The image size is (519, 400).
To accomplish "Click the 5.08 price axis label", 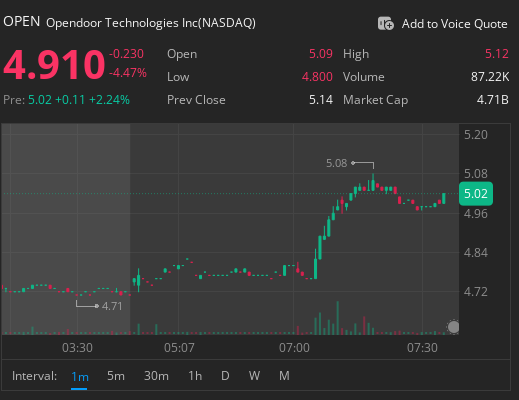I will pyautogui.click(x=476, y=174).
